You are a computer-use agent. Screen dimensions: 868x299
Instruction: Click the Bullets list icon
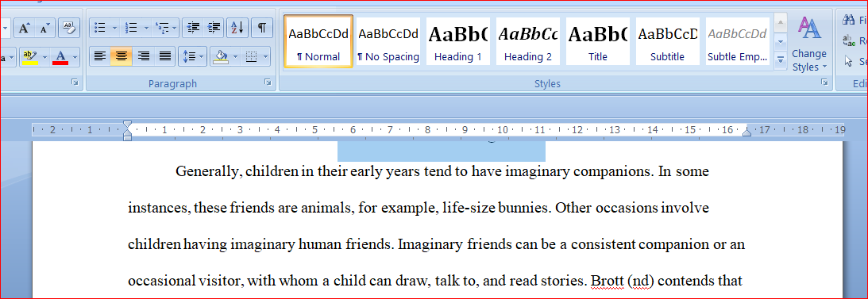pyautogui.click(x=100, y=28)
